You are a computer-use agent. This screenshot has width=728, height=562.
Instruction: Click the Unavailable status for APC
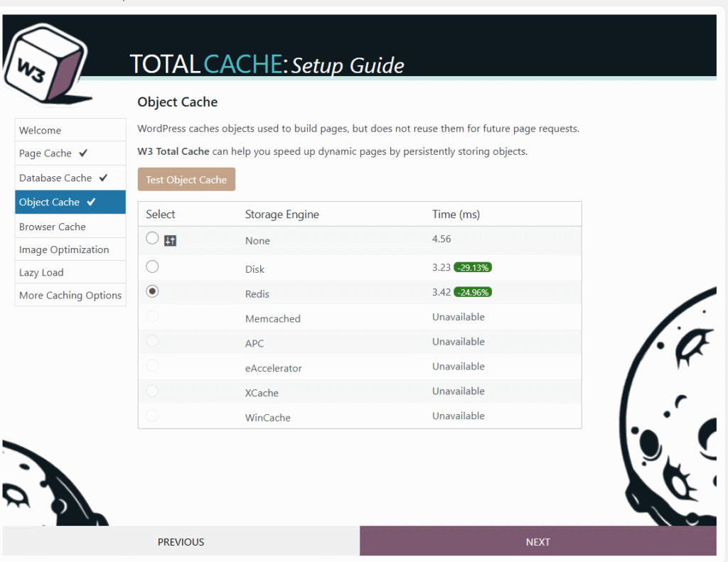459,342
